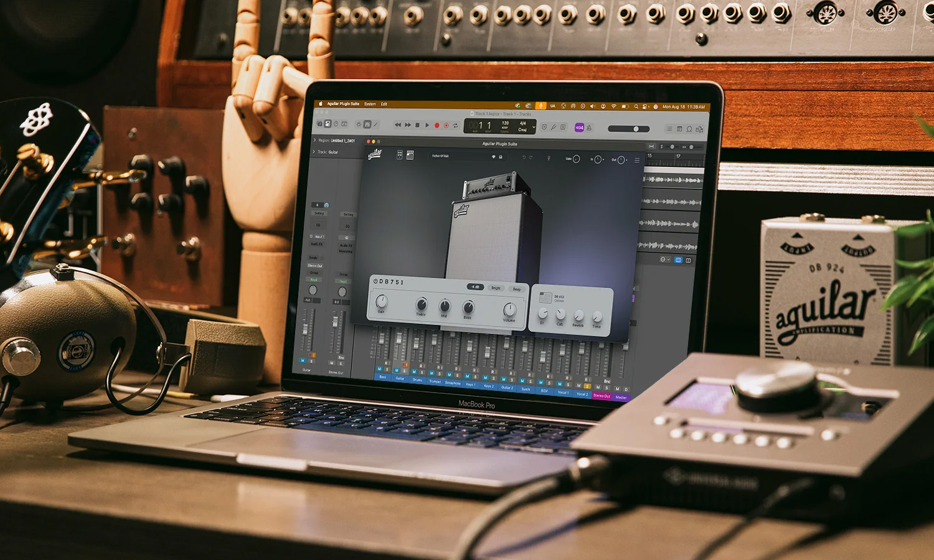Click the amp Volume knob
This screenshot has height=560, width=934.
510,309
